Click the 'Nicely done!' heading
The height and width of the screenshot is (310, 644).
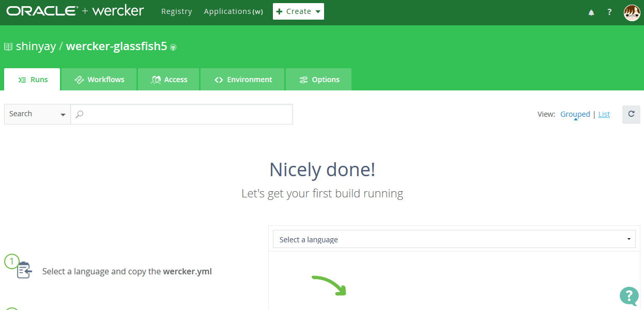(322, 169)
